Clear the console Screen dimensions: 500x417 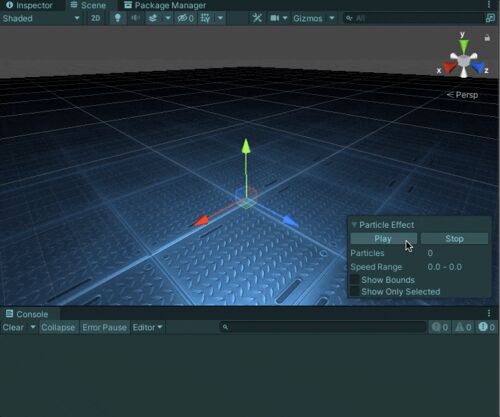13,327
